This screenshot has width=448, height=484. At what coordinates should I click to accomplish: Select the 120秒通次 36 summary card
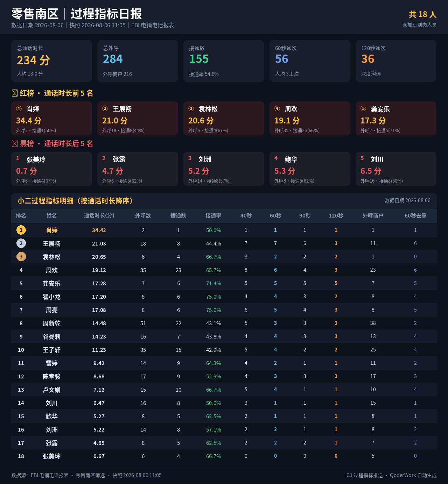[x=396, y=61]
